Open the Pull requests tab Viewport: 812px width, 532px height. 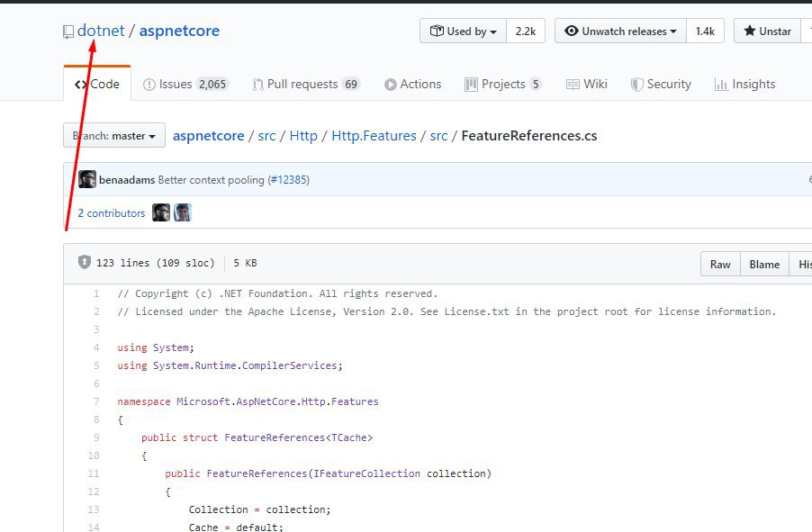coord(305,84)
